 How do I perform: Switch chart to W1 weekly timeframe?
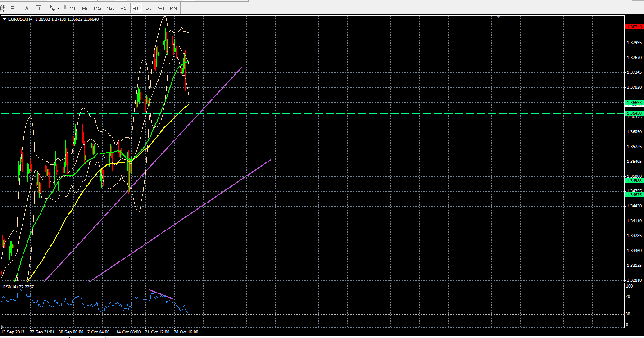coord(161,8)
